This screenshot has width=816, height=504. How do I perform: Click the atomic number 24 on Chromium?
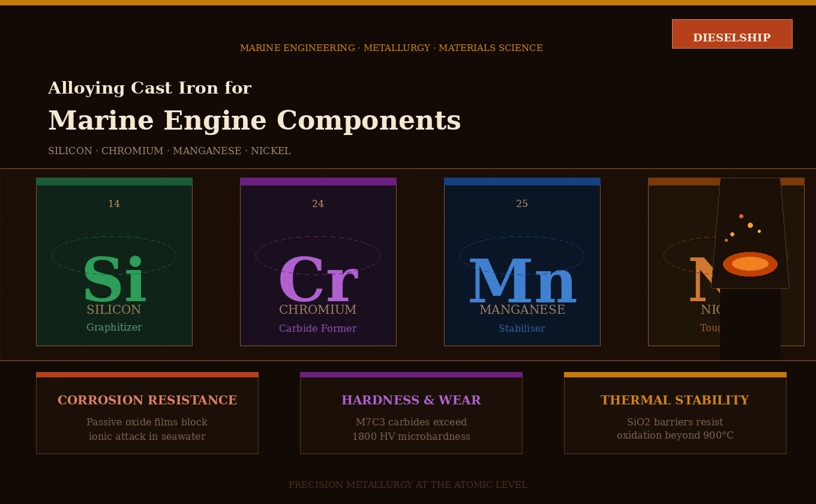tap(318, 203)
